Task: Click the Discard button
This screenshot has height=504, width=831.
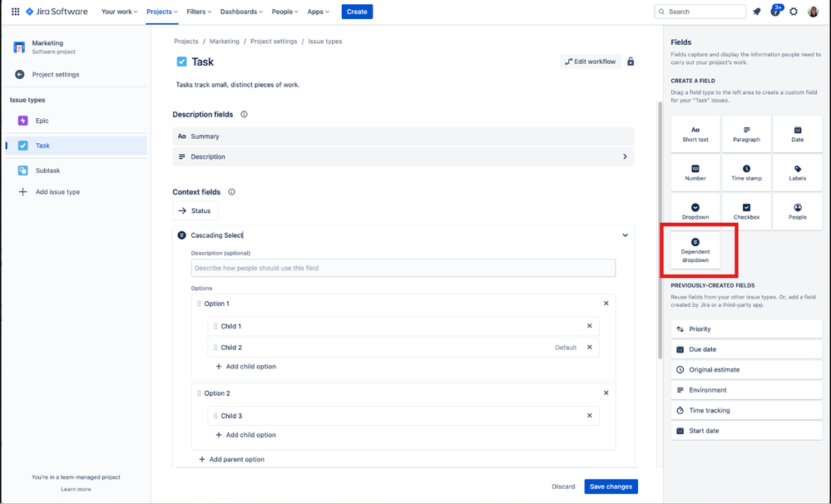Action: (x=563, y=487)
